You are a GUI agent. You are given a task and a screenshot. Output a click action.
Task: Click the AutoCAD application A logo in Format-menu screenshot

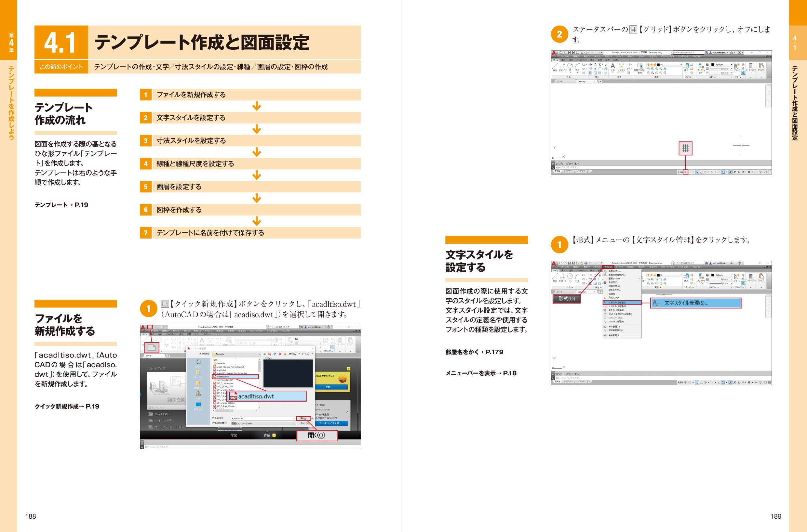[554, 265]
